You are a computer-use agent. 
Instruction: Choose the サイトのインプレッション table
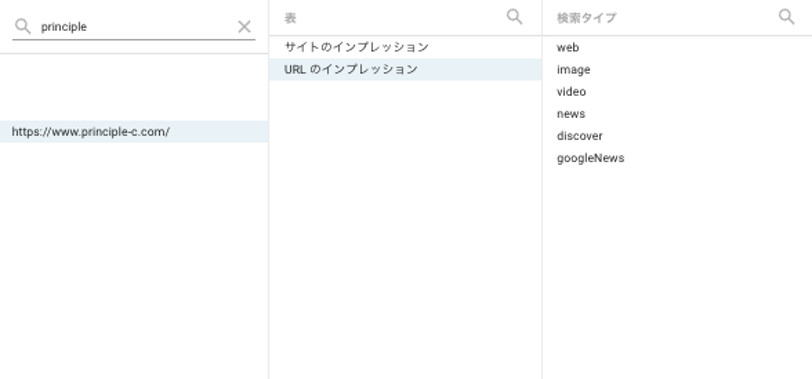[405, 47]
